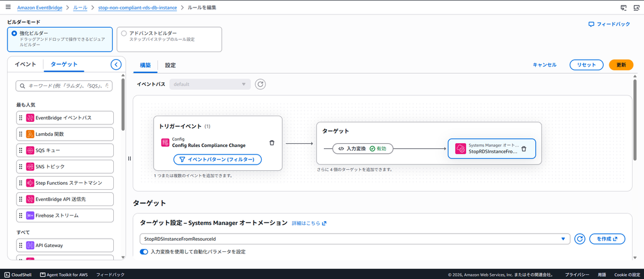The height and width of the screenshot is (279, 644).
Task: Click the Config service icon in trigger event
Action: point(165,143)
